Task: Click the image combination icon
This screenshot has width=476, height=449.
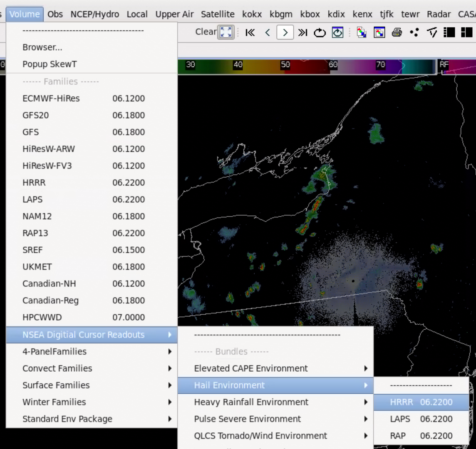Action: (361, 32)
